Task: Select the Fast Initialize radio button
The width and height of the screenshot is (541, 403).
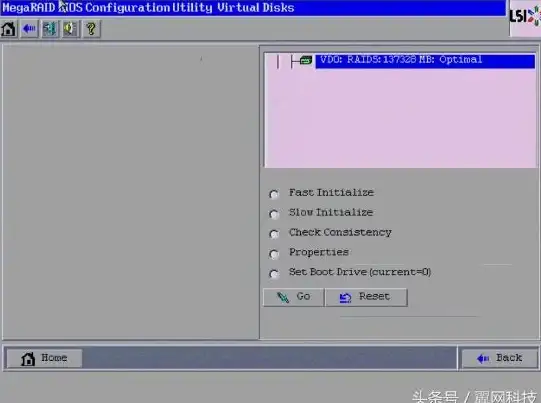Action: click(x=274, y=194)
